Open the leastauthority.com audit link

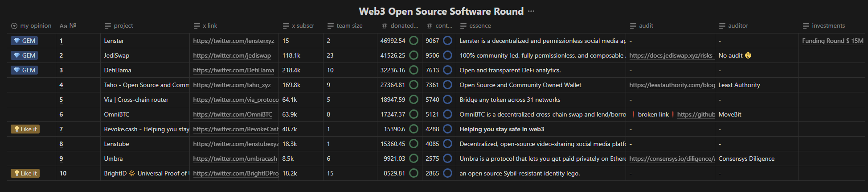pyautogui.click(x=672, y=85)
